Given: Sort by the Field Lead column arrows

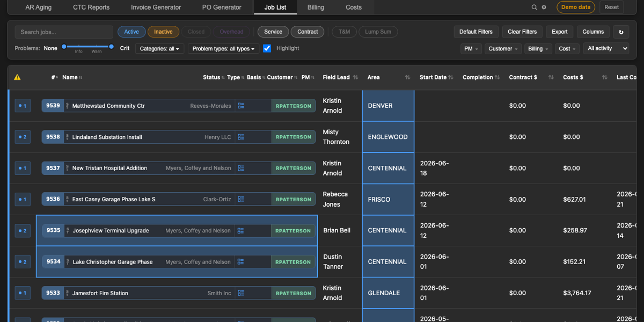Looking at the screenshot, I should tap(355, 77).
